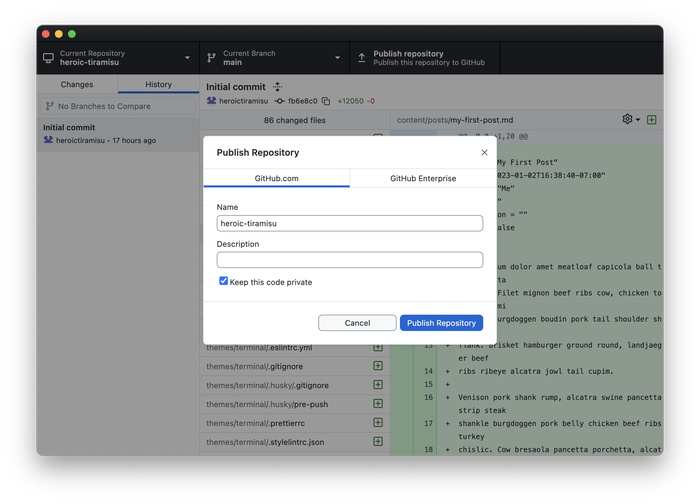The height and width of the screenshot is (504, 700).
Task: Click 86 changed files header
Action: 294,120
